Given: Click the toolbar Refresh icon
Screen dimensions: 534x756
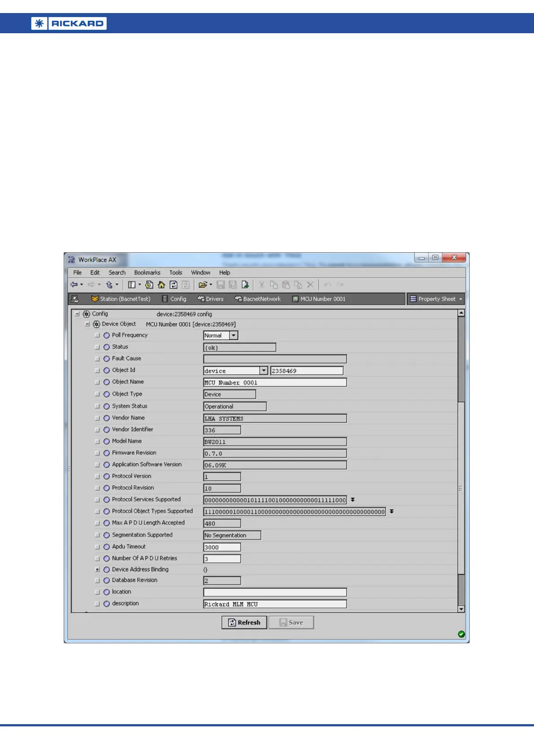Looking at the screenshot, I should coord(174,285).
